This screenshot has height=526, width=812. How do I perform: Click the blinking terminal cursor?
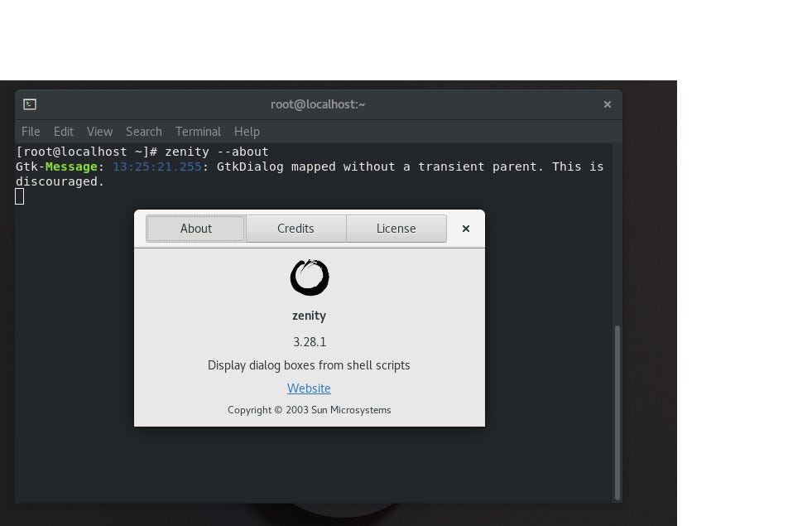(x=20, y=196)
